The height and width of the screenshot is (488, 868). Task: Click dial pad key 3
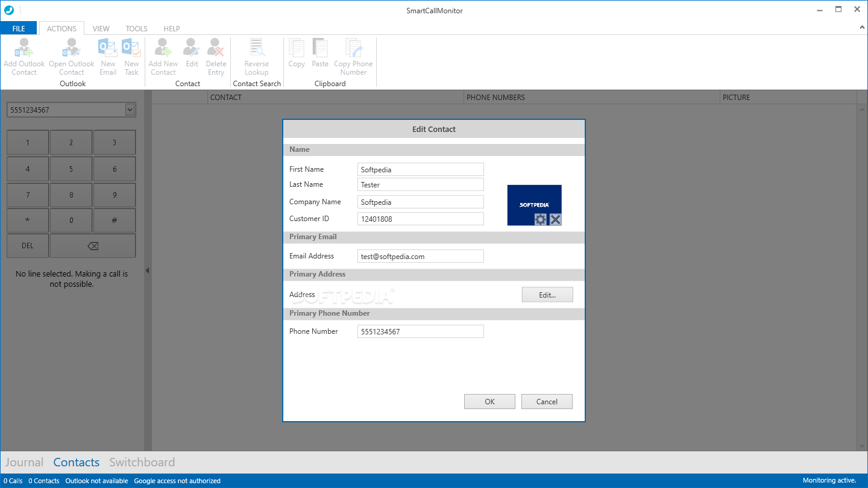[115, 143]
